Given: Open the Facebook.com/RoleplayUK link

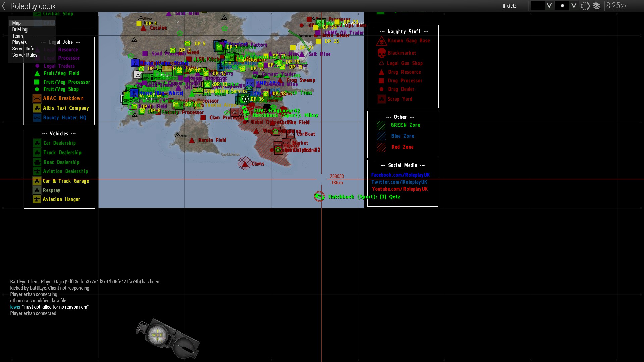Looking at the screenshot, I should pos(400,175).
